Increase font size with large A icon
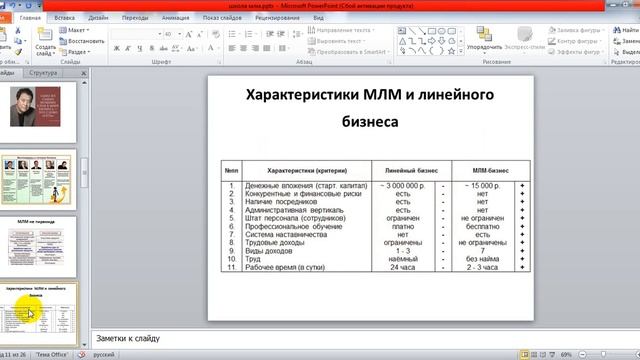 pos(189,34)
